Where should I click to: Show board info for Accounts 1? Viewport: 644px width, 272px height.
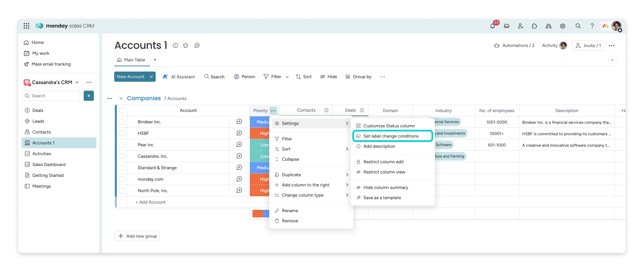point(176,46)
